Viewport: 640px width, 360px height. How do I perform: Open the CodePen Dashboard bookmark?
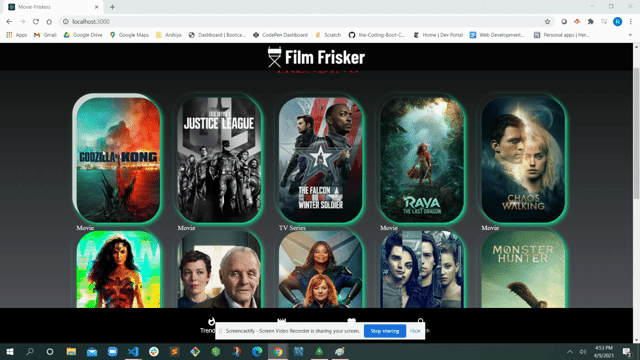280,35
